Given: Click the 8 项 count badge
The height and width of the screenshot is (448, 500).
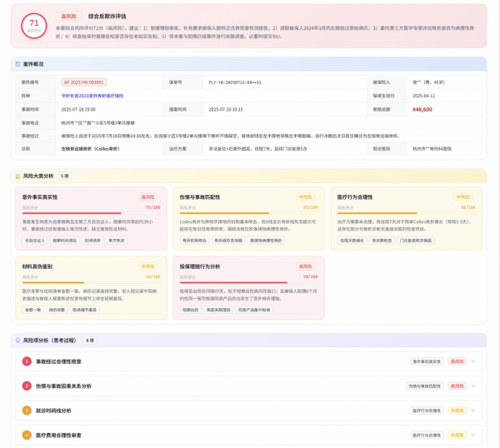Looking at the screenshot, I should coord(90,341).
